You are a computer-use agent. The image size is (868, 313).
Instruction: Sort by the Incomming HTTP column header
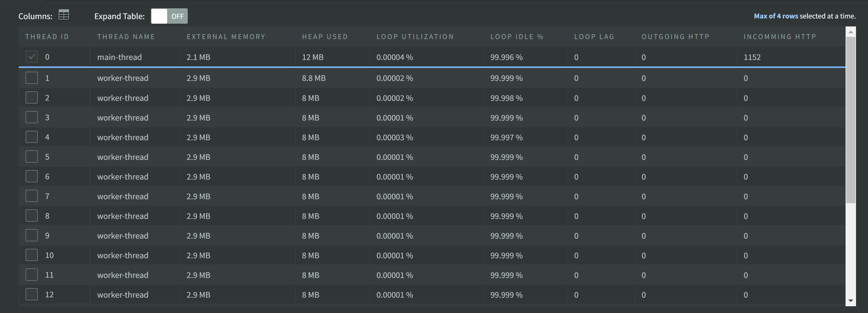click(780, 36)
